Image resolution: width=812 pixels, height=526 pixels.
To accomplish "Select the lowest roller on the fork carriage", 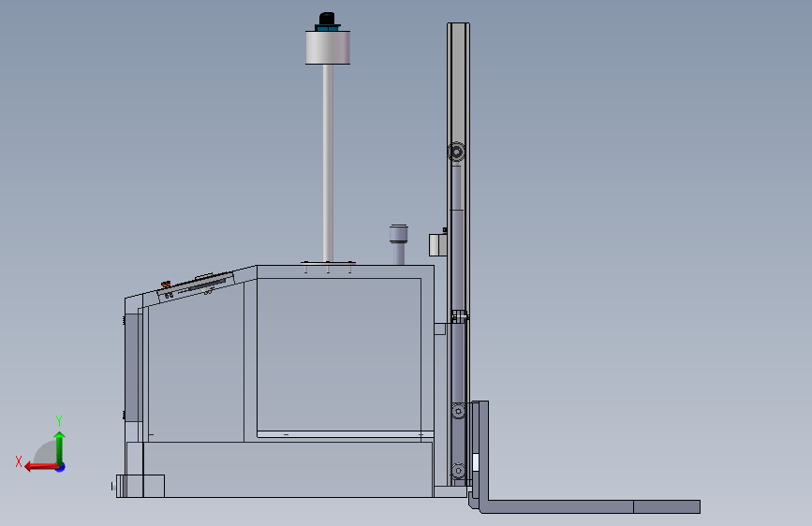I will point(458,471).
